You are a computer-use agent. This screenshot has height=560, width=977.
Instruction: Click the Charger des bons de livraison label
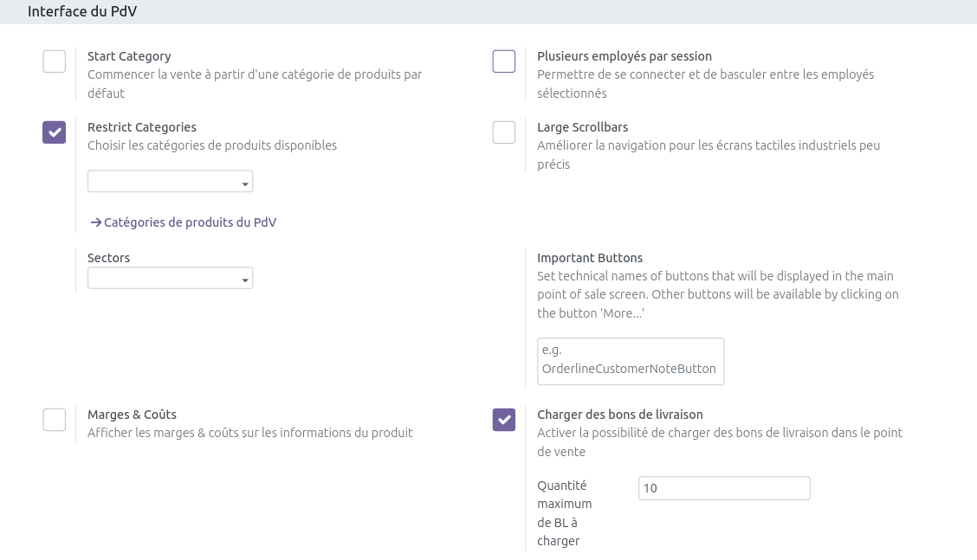coord(619,415)
